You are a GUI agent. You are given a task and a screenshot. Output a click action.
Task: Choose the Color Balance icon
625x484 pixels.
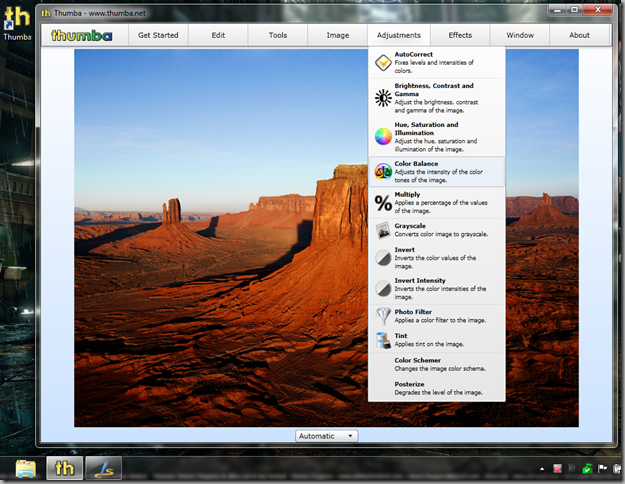point(383,171)
